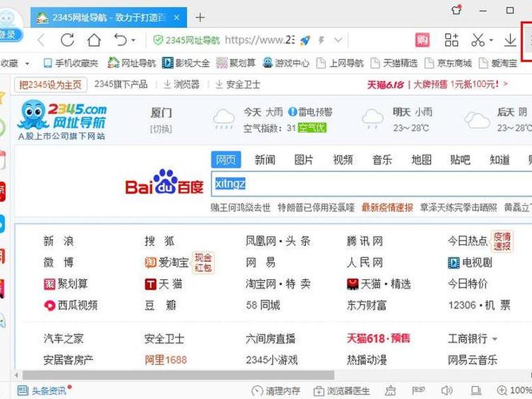Open the red shopping icon
This screenshot has width=532, height=399.
pyautogui.click(x=422, y=40)
